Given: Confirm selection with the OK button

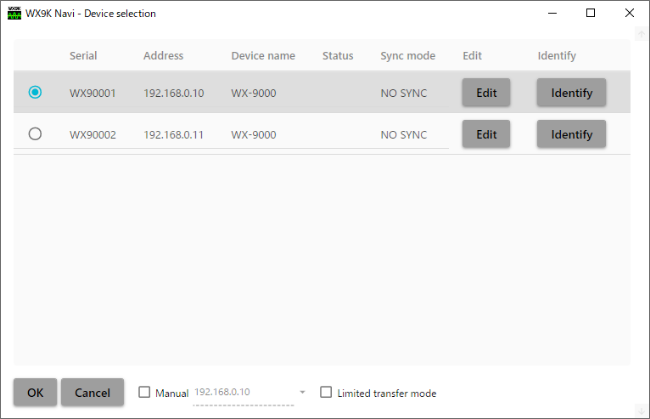Looking at the screenshot, I should (35, 392).
